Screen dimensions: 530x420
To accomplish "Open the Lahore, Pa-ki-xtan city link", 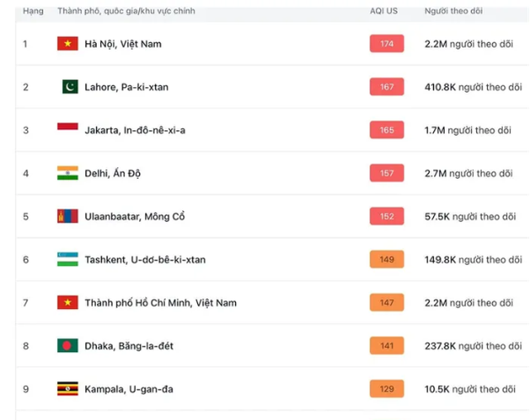I will pos(127,87).
